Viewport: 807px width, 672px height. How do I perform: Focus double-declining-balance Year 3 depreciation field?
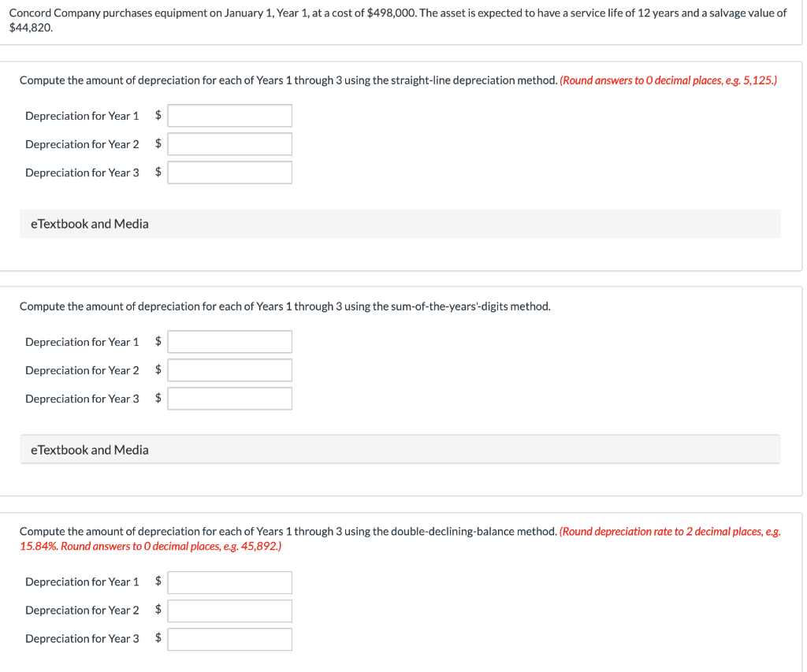pos(229,639)
